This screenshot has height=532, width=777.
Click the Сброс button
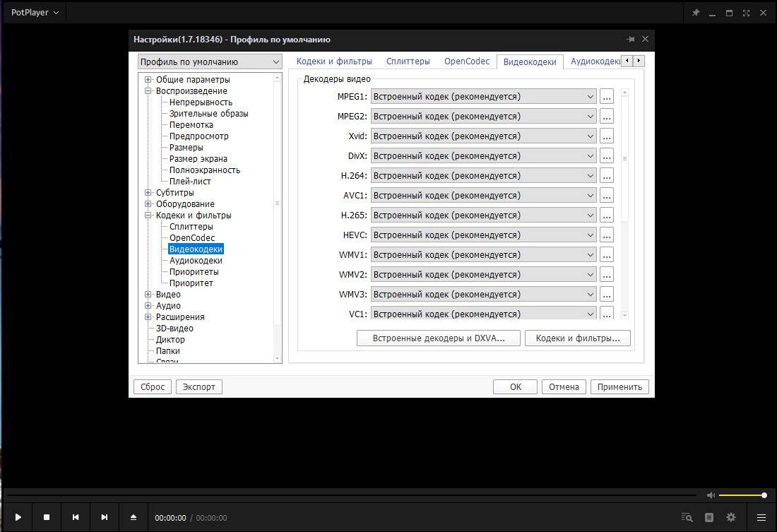(153, 386)
